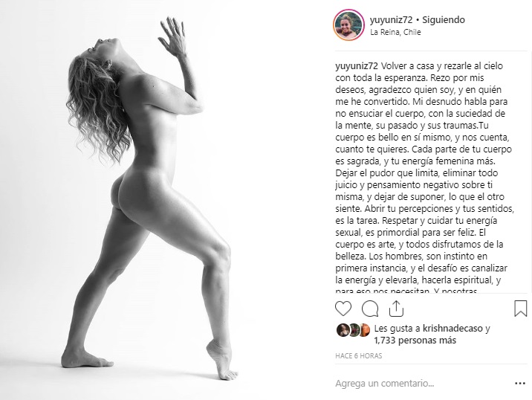View the 1,733 personas más likes list
The width and height of the screenshot is (532, 400).
pos(415,341)
